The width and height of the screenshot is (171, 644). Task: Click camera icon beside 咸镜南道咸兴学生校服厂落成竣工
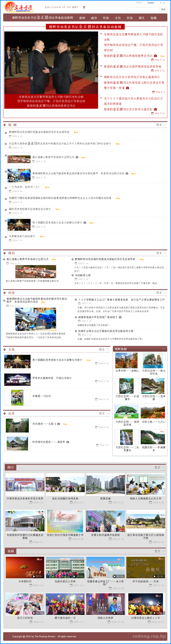tap(120, 317)
